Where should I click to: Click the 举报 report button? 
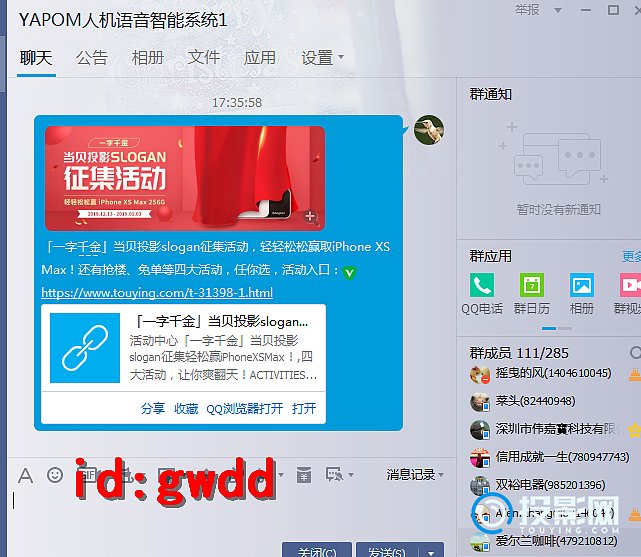click(x=527, y=9)
